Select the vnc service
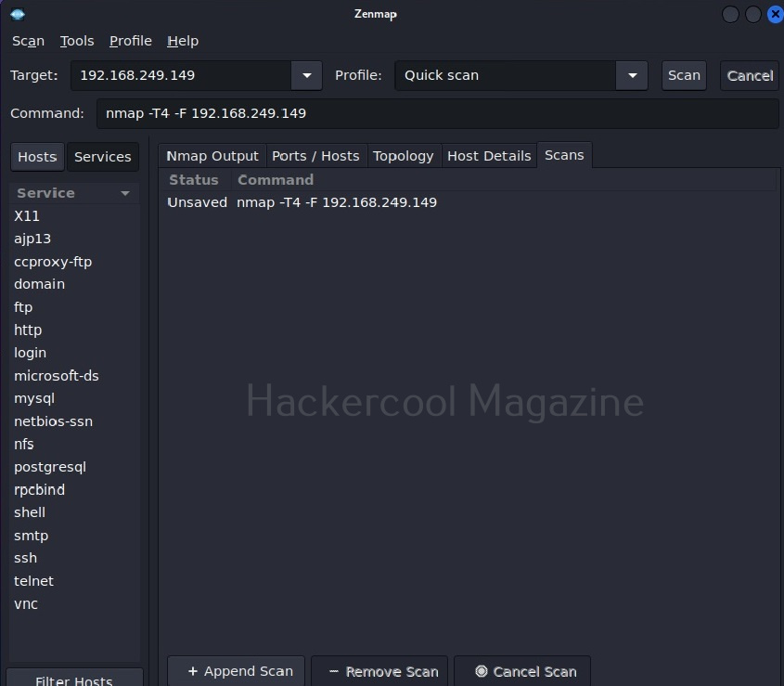This screenshot has height=686, width=784. [x=74, y=604]
